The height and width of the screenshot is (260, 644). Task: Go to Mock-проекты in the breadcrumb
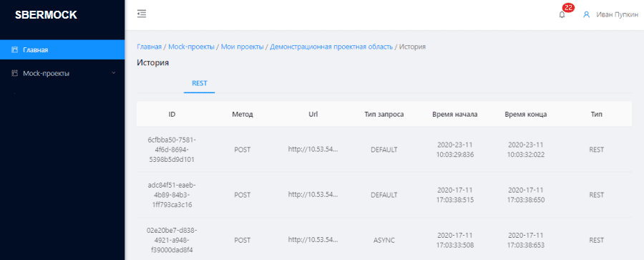(x=191, y=47)
